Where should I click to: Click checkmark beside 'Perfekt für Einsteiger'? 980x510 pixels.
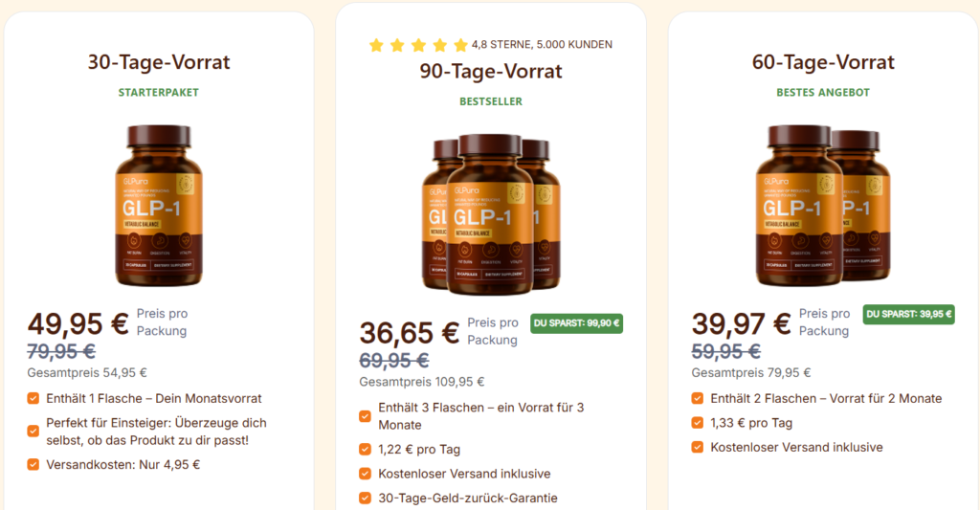33,432
